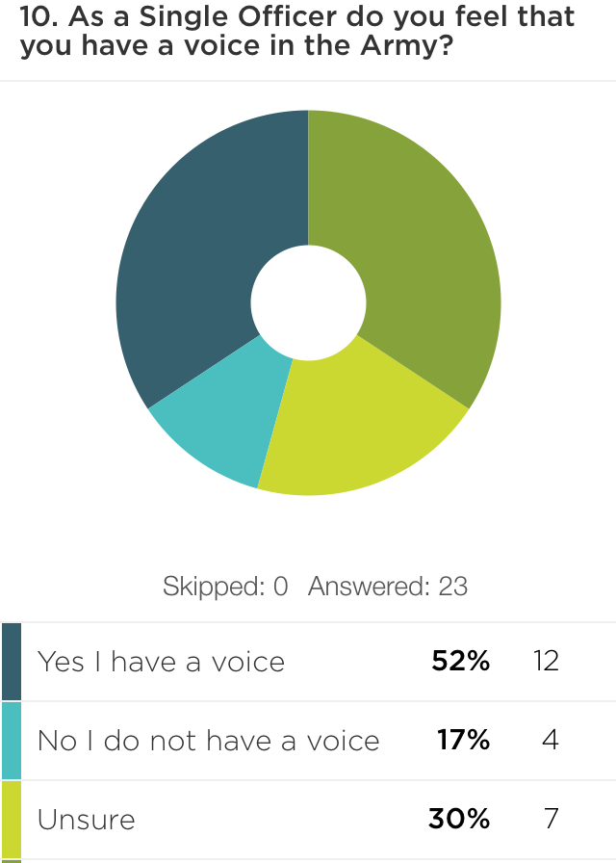Select the yellow-green Unsure legend swatch
This screenshot has height=863, width=616.
point(12,820)
